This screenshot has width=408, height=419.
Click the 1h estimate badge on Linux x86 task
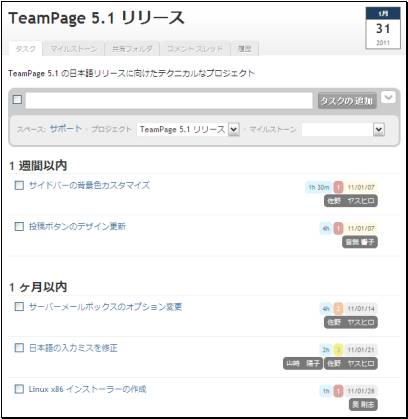click(326, 391)
